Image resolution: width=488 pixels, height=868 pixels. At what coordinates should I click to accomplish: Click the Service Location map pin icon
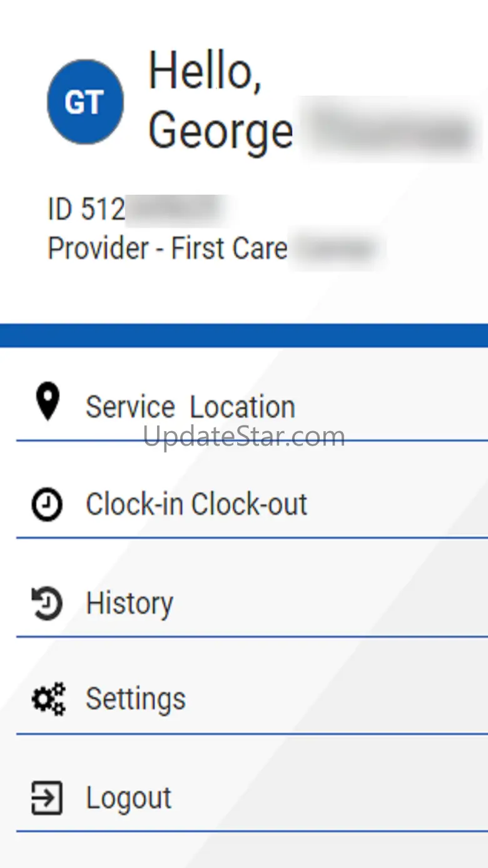click(x=48, y=402)
